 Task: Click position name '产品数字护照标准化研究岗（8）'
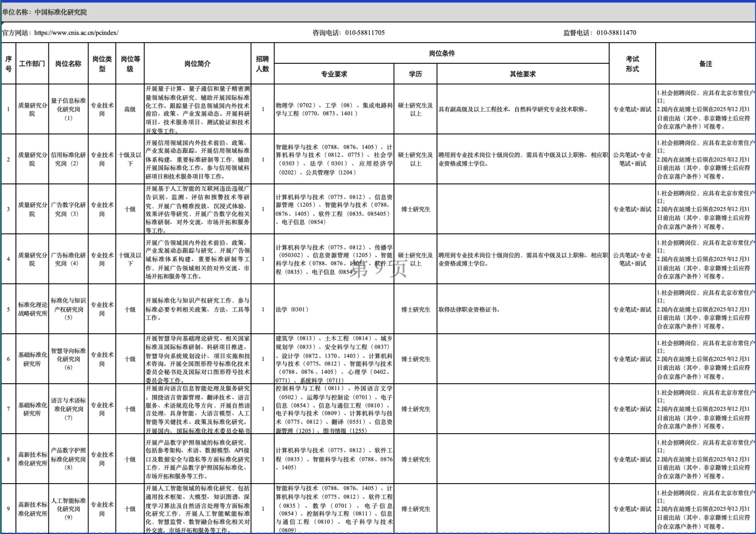coord(68,459)
